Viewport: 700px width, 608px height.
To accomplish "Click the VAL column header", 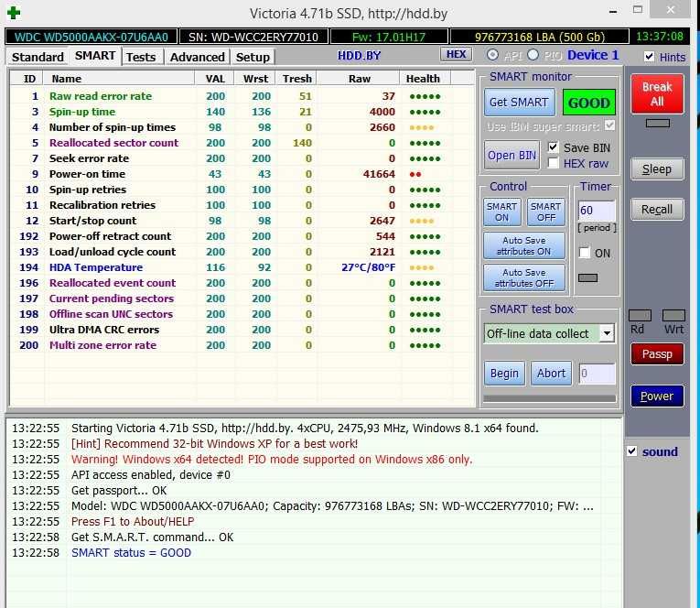I will pyautogui.click(x=215, y=79).
